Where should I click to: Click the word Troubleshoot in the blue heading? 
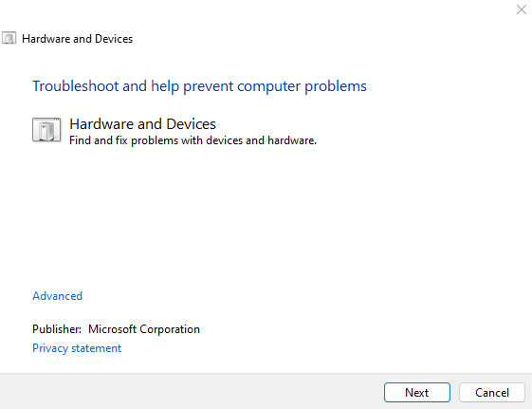click(75, 86)
